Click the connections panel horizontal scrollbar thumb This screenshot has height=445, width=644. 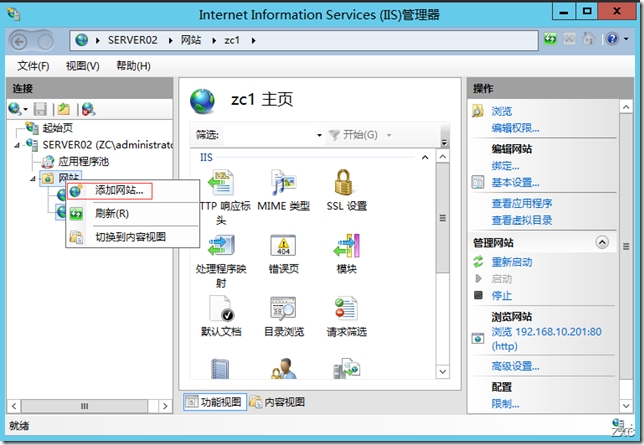tap(84, 406)
